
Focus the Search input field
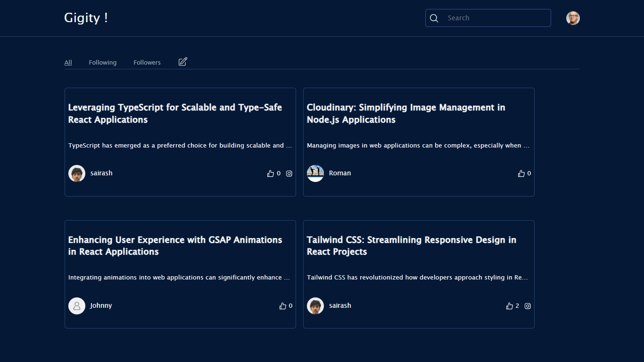click(x=495, y=18)
